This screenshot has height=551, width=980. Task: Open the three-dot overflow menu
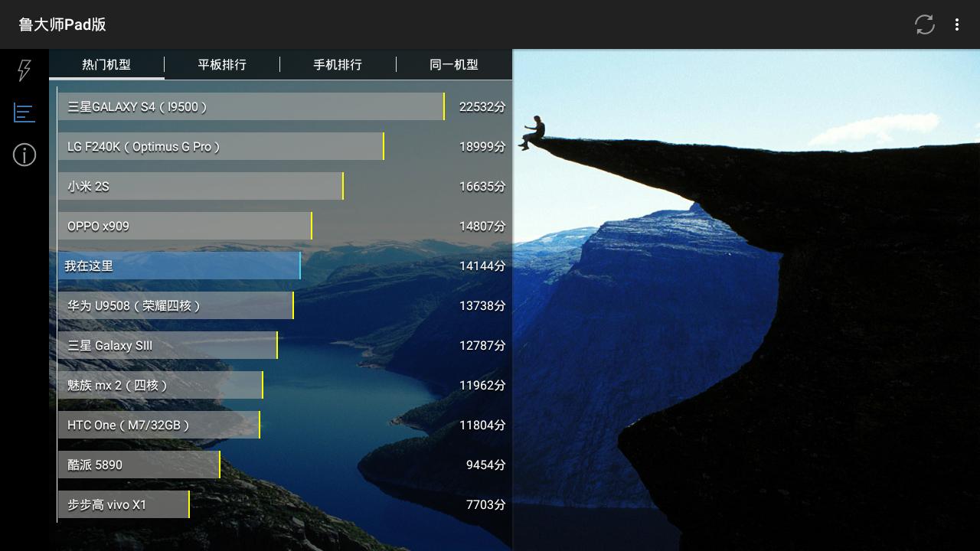click(957, 24)
